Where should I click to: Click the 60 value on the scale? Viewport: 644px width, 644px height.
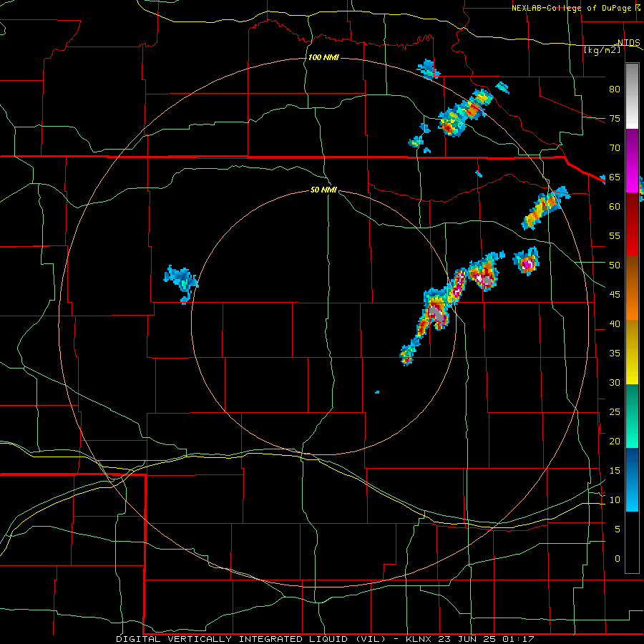tap(615, 207)
